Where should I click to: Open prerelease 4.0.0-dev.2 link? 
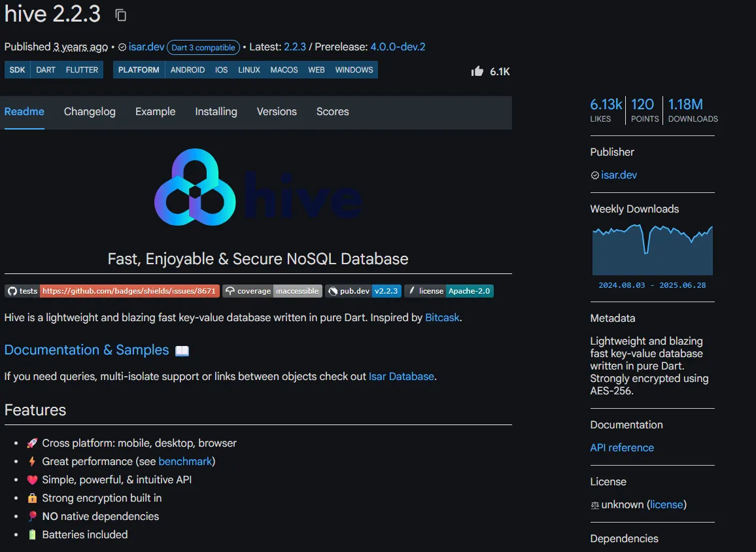tap(398, 47)
